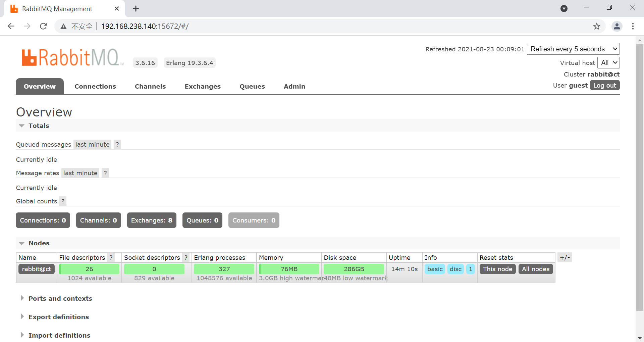Switch to the Exchanges tab
This screenshot has width=644, height=342.
(203, 86)
